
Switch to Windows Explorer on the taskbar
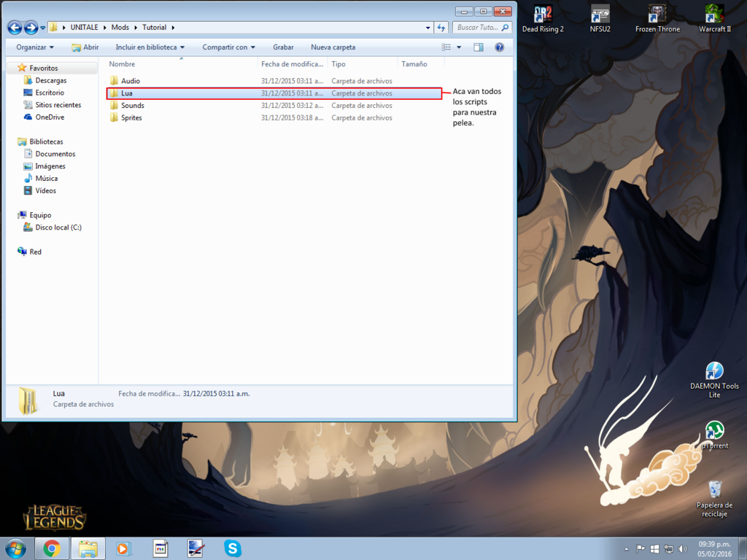[x=88, y=548]
